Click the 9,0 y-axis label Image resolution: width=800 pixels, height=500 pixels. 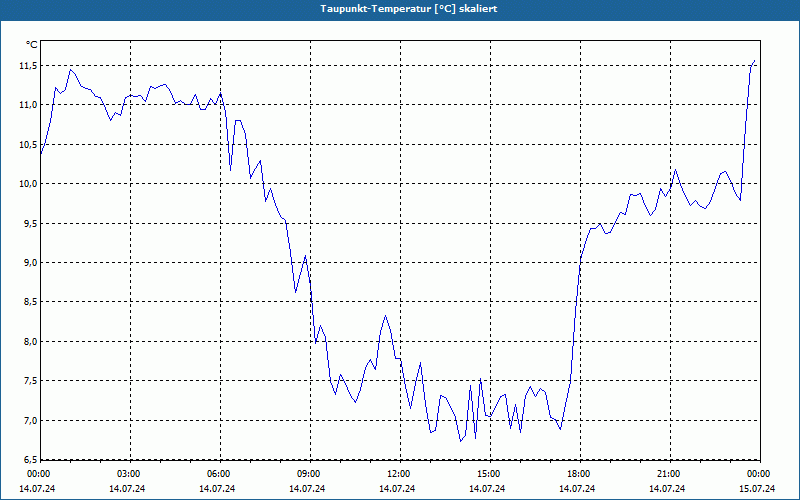pyautogui.click(x=31, y=263)
